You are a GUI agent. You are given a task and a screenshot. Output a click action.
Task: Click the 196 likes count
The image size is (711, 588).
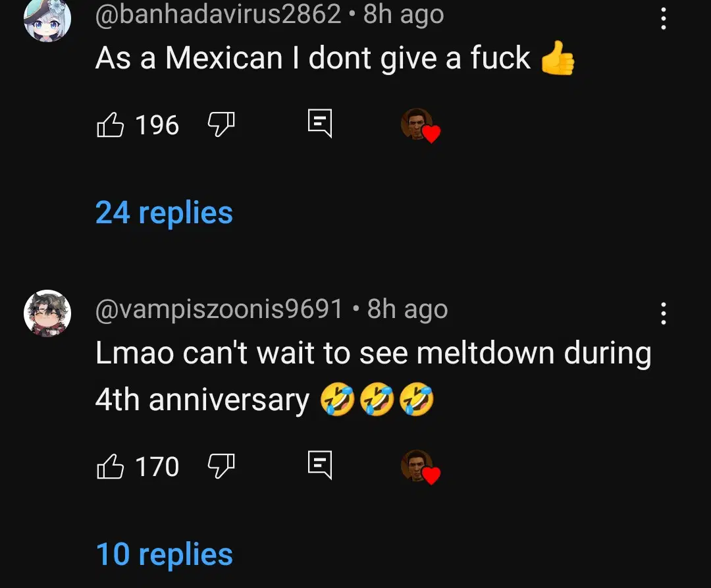(157, 125)
